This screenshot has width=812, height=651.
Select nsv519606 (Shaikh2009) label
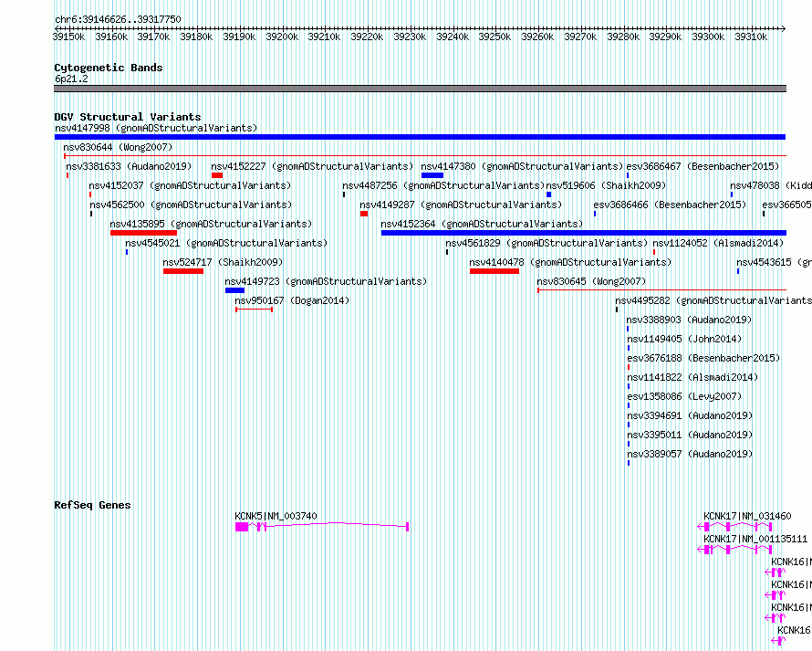(606, 185)
